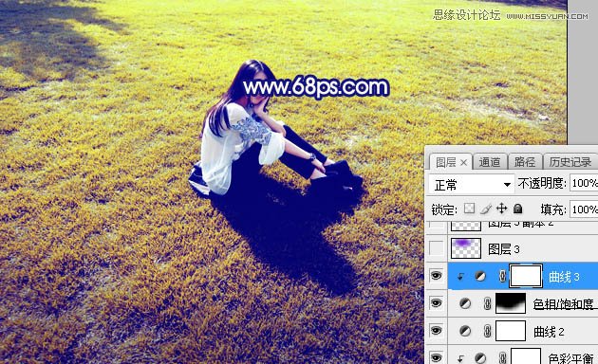Click the mask link icon on 色相/饱和度
The image size is (598, 364).
[487, 303]
